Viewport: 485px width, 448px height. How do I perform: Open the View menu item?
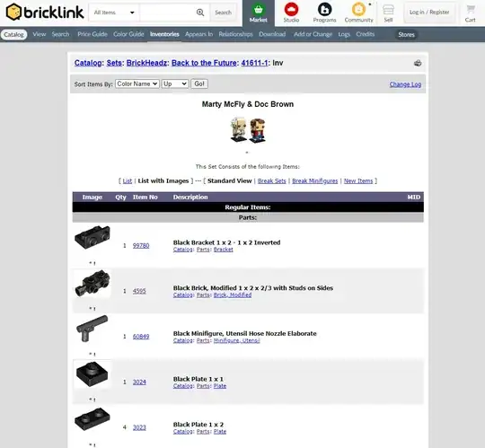tap(40, 34)
